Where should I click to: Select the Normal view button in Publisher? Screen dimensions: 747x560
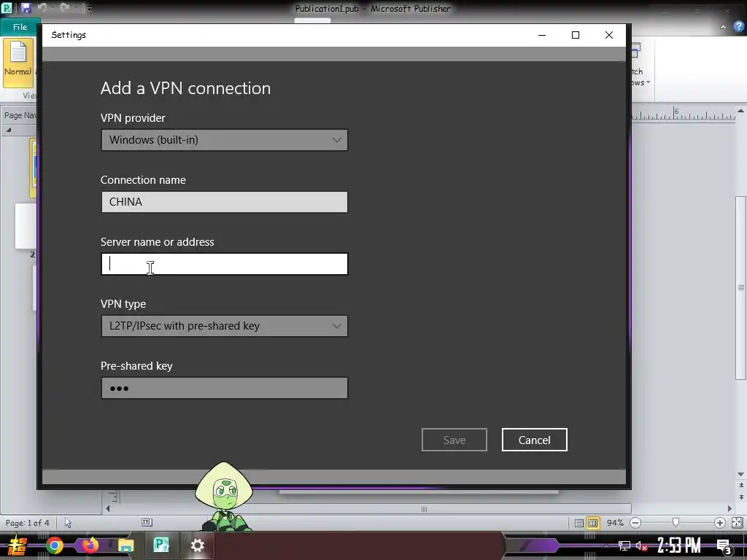18,62
